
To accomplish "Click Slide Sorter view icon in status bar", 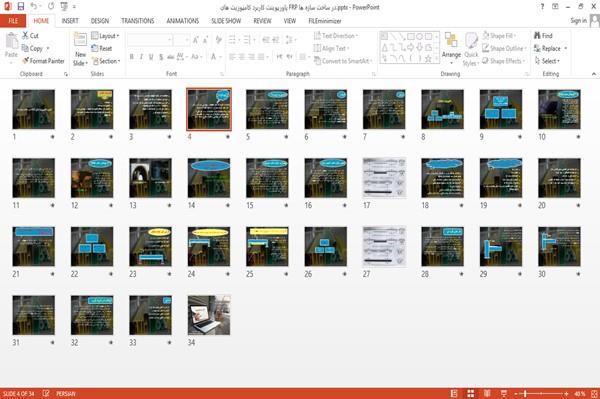I will click(x=471, y=393).
